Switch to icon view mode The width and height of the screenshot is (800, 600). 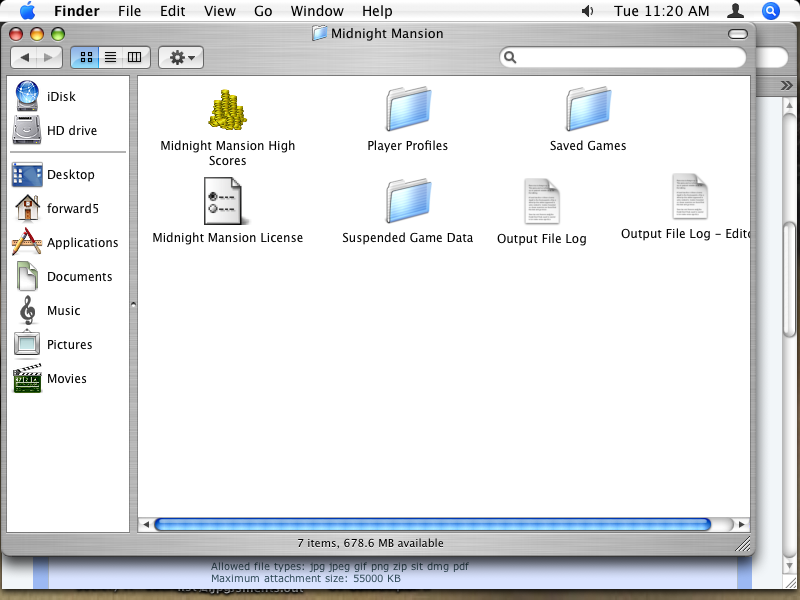(84, 58)
